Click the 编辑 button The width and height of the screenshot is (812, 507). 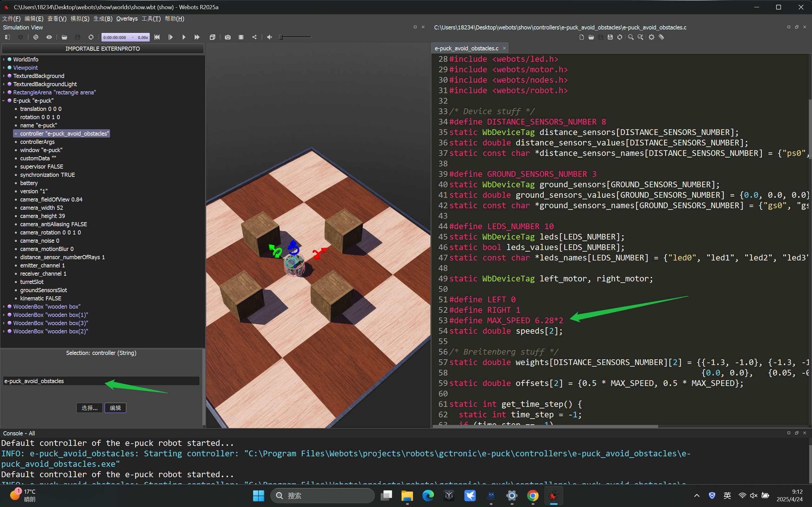click(115, 408)
